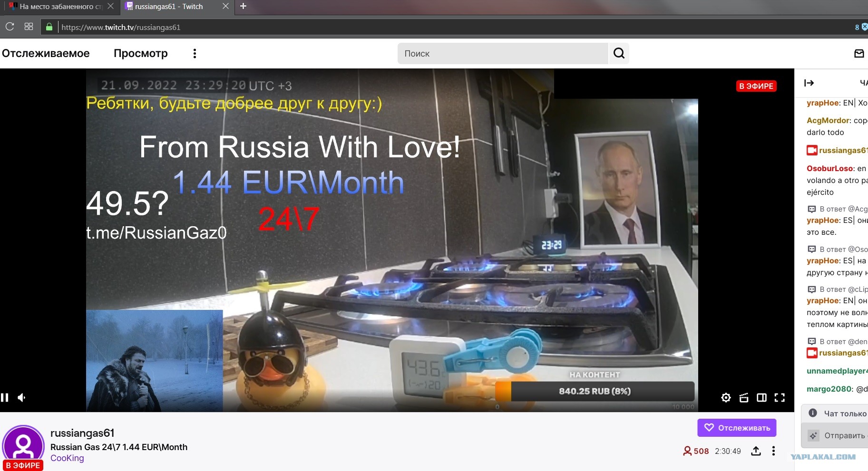Open the Twitch inbox notifications icon
The image size is (868, 471).
[x=859, y=53]
